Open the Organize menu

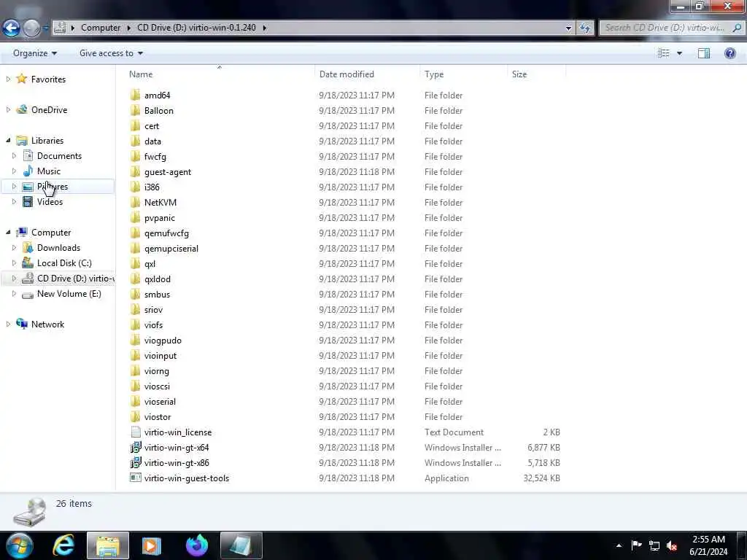(35, 53)
